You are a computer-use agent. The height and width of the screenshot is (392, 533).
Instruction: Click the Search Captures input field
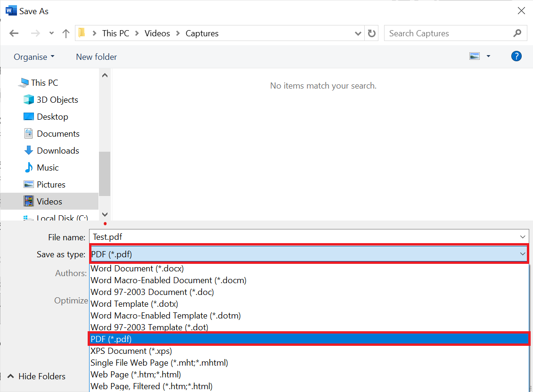coord(448,33)
